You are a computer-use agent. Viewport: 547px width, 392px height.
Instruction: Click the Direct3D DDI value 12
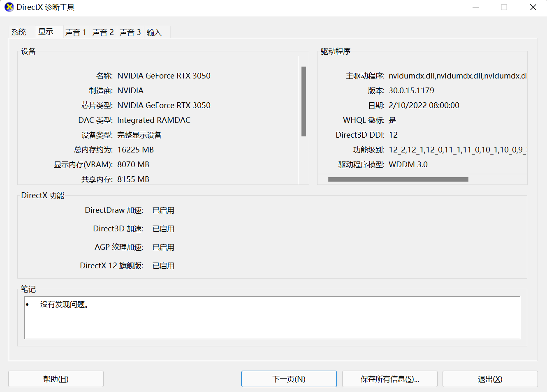[393, 135]
